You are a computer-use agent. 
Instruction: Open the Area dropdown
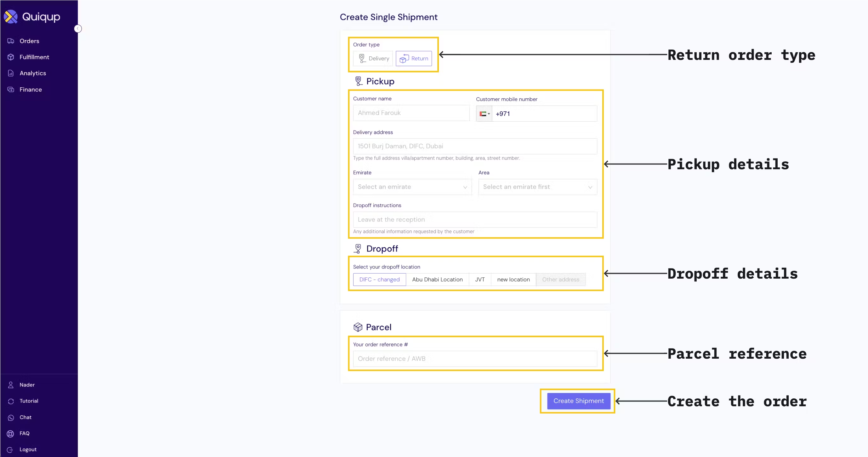point(537,187)
